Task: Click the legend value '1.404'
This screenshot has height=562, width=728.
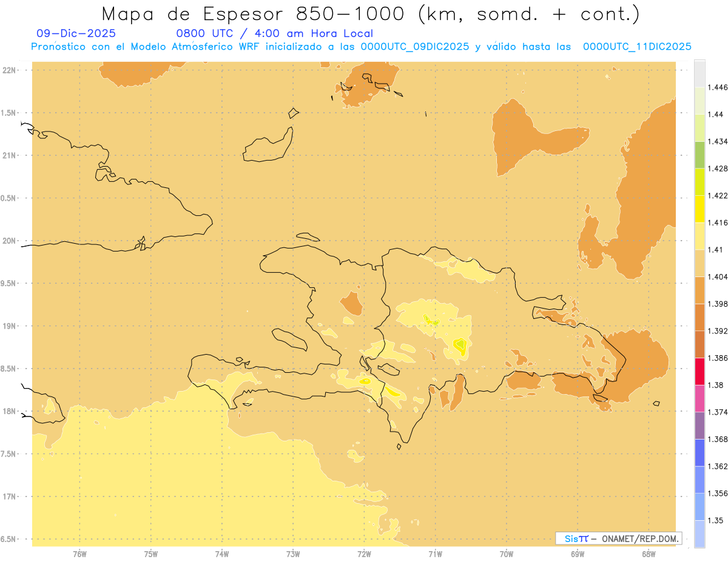Action: pos(719,276)
